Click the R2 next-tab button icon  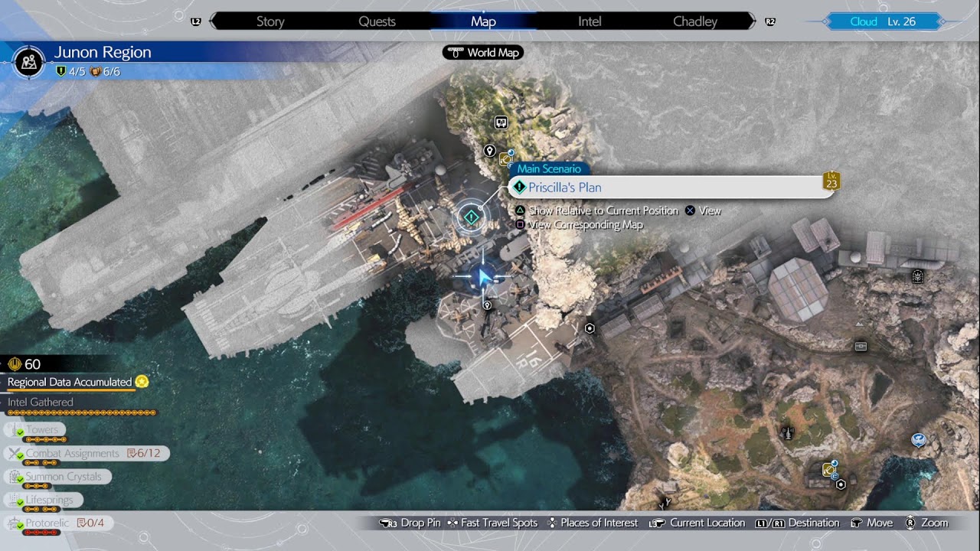(x=770, y=21)
